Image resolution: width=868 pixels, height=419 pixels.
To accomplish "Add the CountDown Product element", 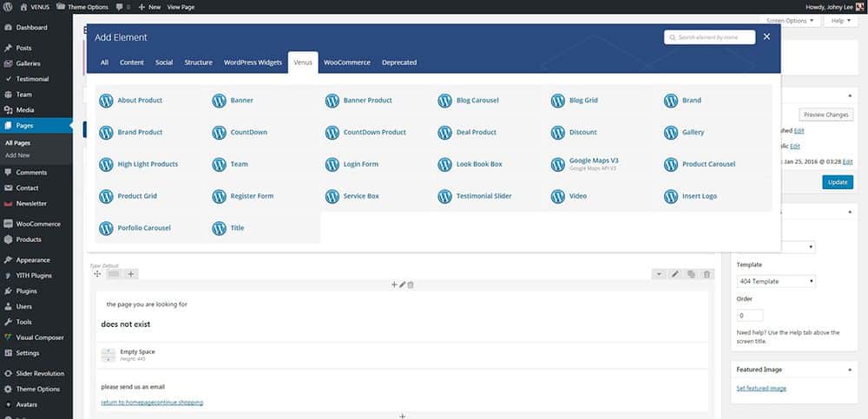I will coord(377,132).
